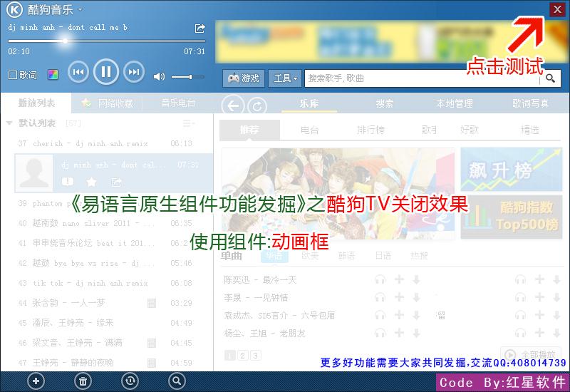Switch to 音乐电台 tab

pyautogui.click(x=178, y=103)
